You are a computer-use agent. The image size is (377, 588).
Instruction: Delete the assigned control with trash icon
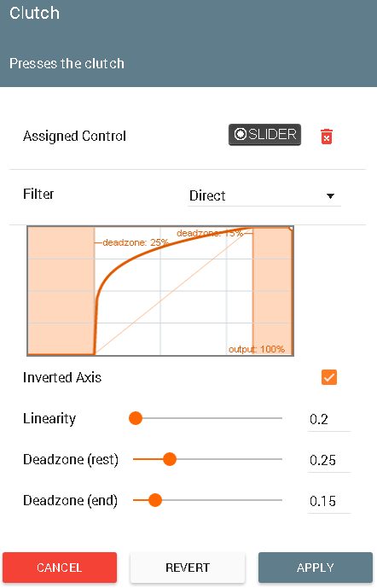pos(327,137)
